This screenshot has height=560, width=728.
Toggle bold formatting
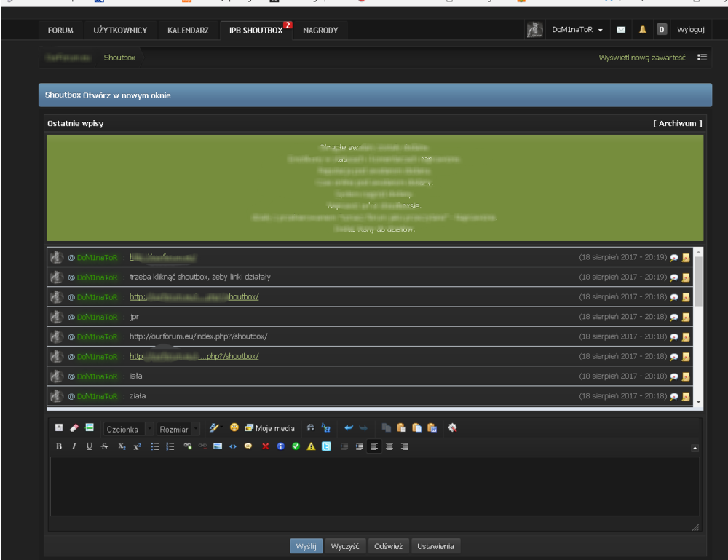tap(59, 446)
